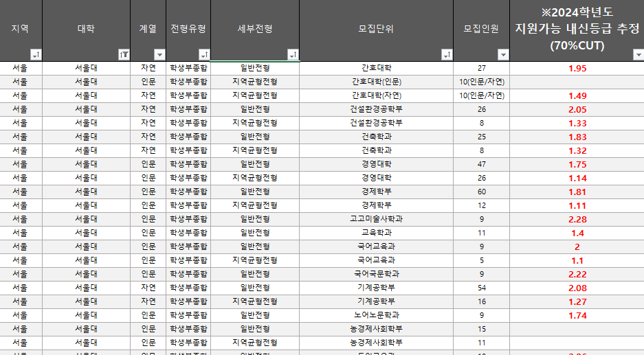The image size is (644, 355).
Task: Open the 70%CUT column filter dropdown
Action: coord(639,54)
